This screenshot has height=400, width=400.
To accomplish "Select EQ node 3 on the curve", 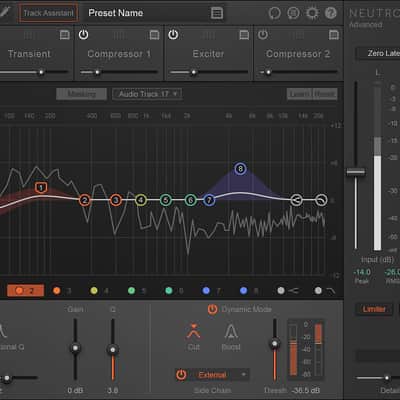I will [x=116, y=200].
